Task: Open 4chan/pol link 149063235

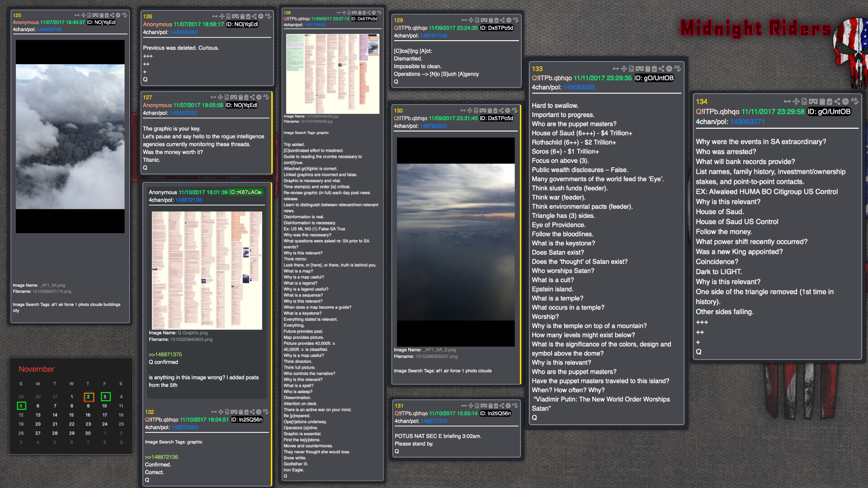Action: point(579,88)
